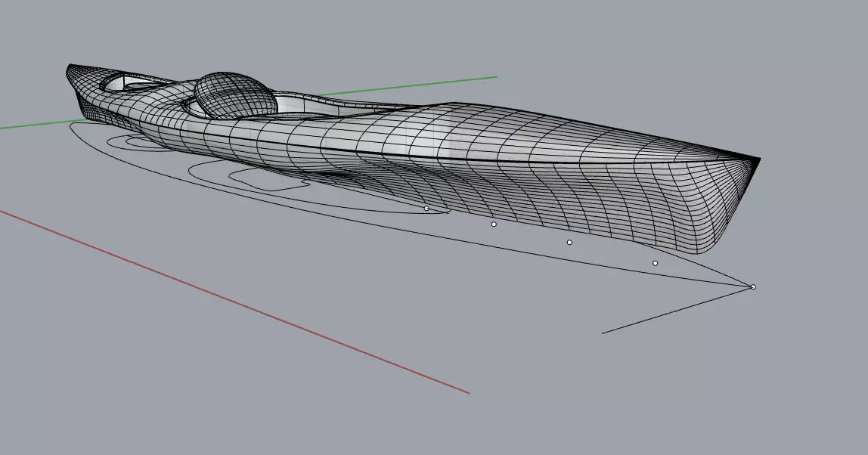Click the green Y-axis line right of kayak
Viewport: 868px width, 455px height.
tap(407, 86)
